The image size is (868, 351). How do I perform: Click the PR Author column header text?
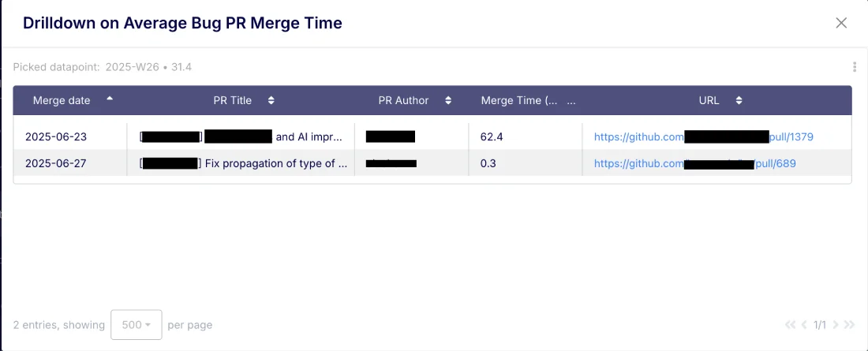[404, 101]
